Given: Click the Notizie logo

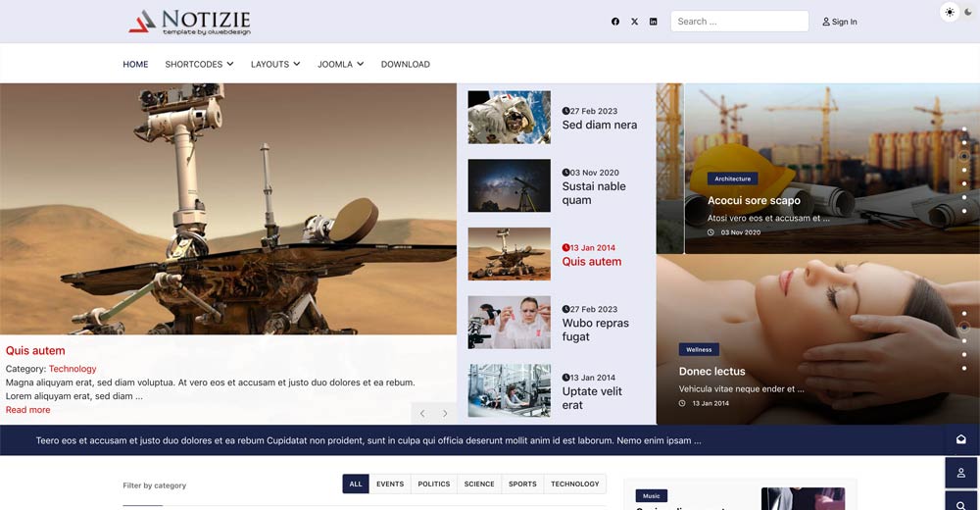Looking at the screenshot, I should coord(189,22).
